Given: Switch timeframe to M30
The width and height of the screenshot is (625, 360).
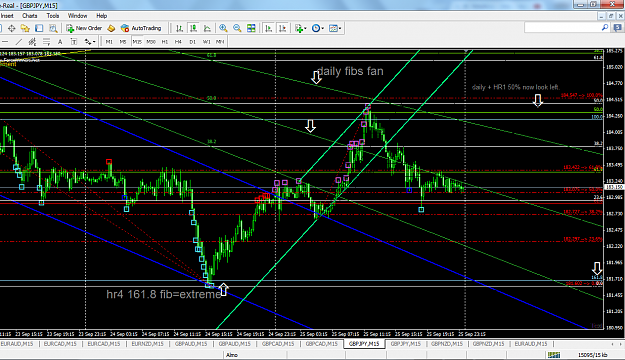Looking at the screenshot, I should click(x=151, y=42).
